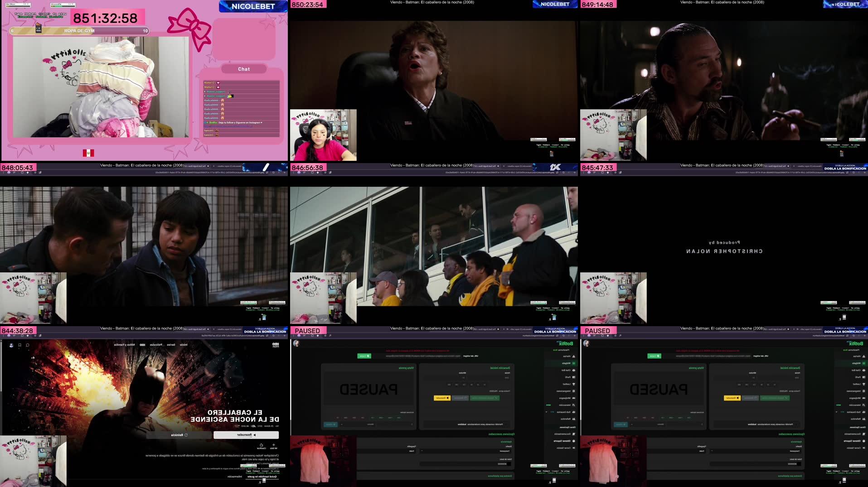The width and height of the screenshot is (868, 487).
Task: Click the Clasificar thumbs-up icon
Action: click(262, 446)
